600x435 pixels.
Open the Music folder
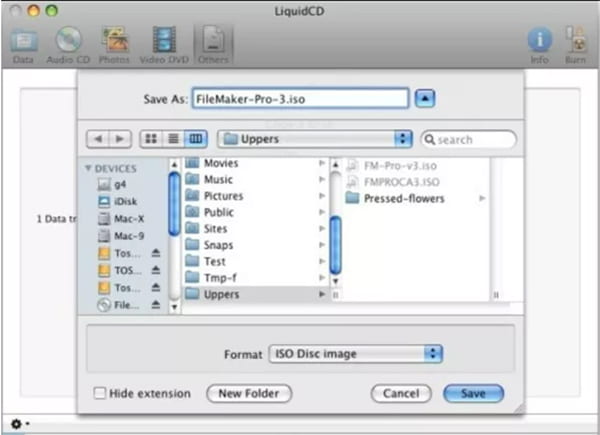(x=255, y=179)
